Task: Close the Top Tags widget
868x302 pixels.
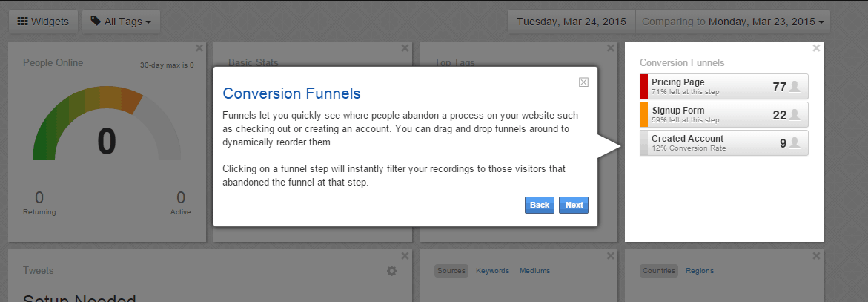Action: 610,48
